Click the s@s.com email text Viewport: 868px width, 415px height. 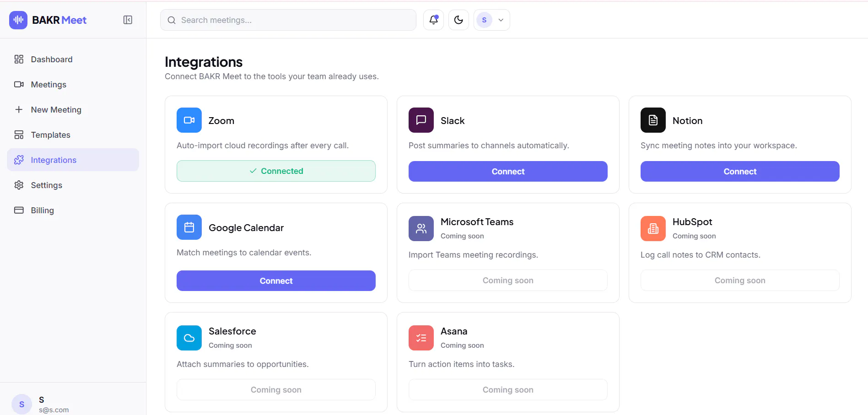click(54, 410)
